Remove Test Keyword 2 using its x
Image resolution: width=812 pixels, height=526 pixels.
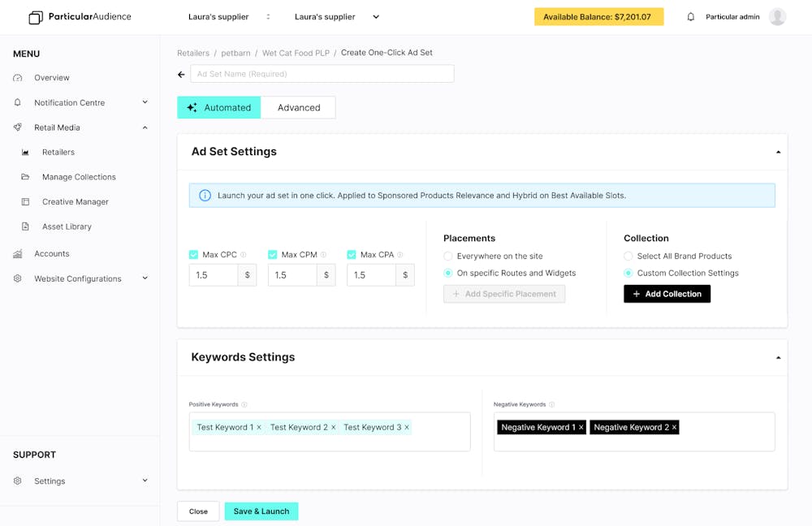tap(334, 428)
